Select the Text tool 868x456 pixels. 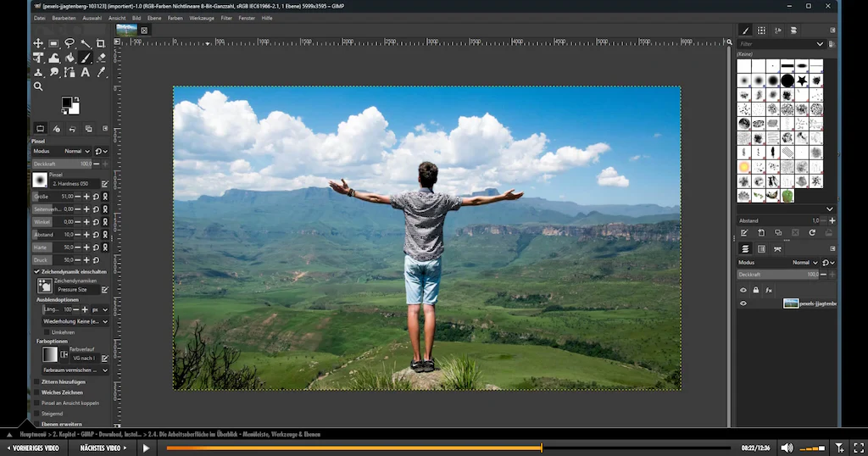(x=86, y=72)
